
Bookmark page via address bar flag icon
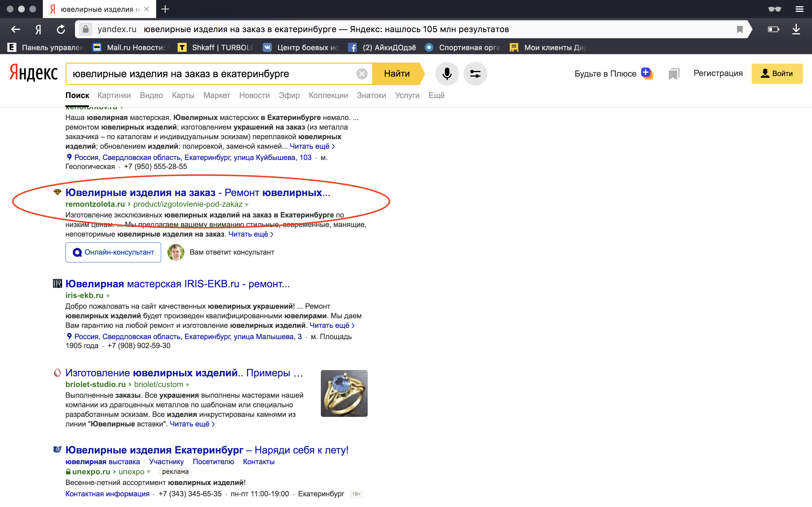(x=740, y=30)
